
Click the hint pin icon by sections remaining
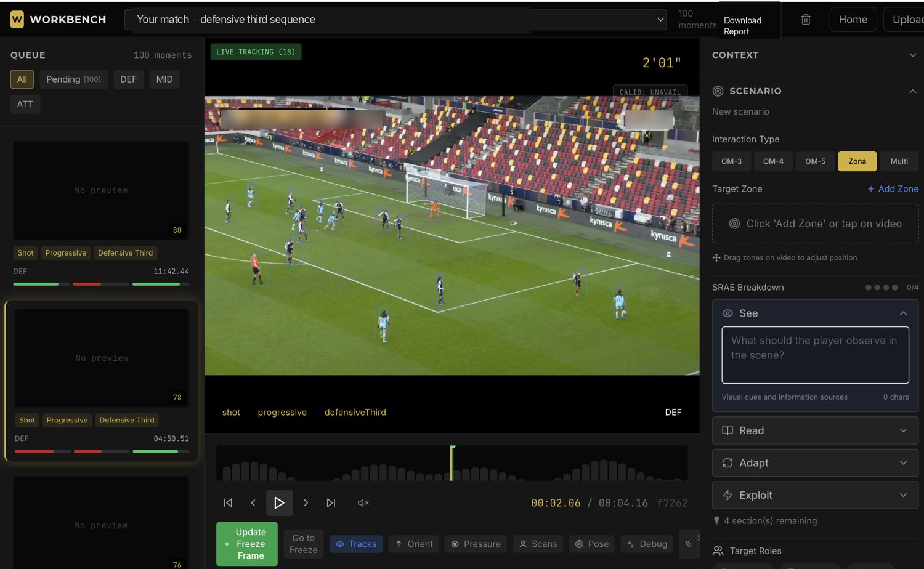point(716,521)
